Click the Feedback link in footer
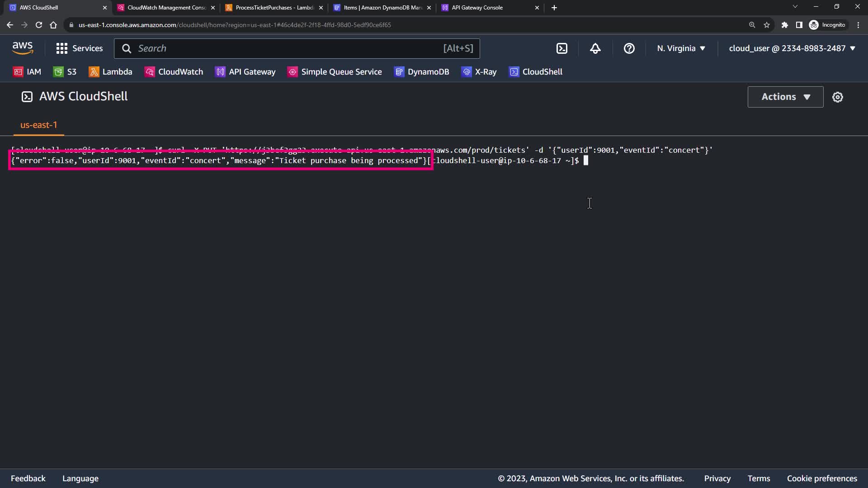 [x=28, y=479]
